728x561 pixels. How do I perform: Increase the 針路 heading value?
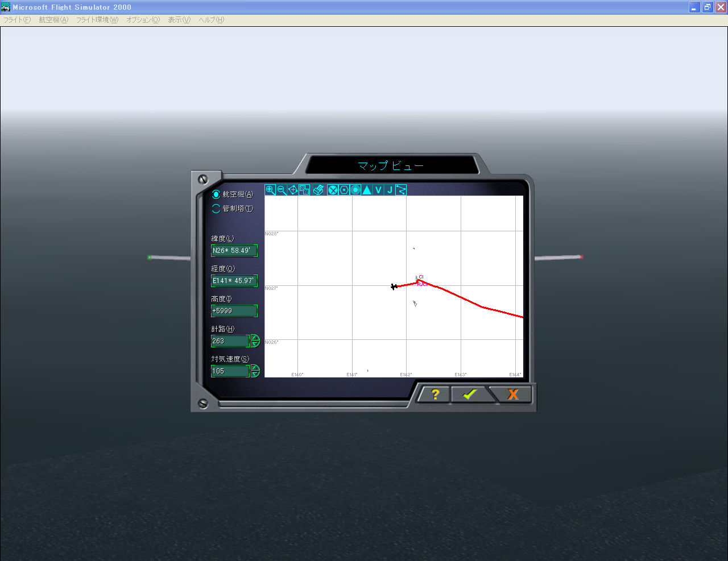(255, 338)
